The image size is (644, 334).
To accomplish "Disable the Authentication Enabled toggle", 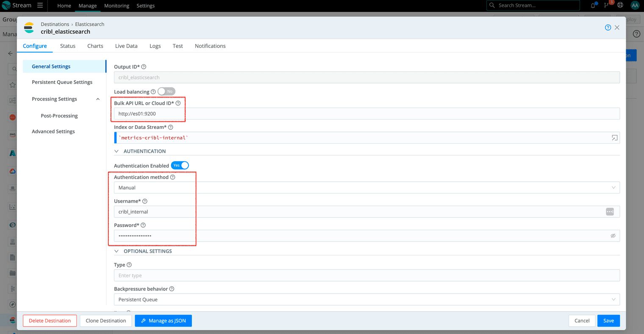I will 180,165.
